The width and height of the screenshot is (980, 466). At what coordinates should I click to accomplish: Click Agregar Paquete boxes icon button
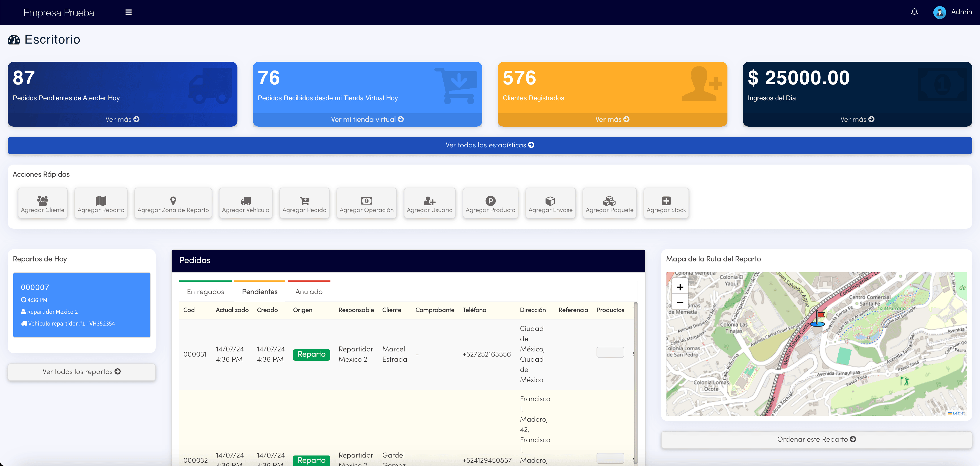point(609,203)
